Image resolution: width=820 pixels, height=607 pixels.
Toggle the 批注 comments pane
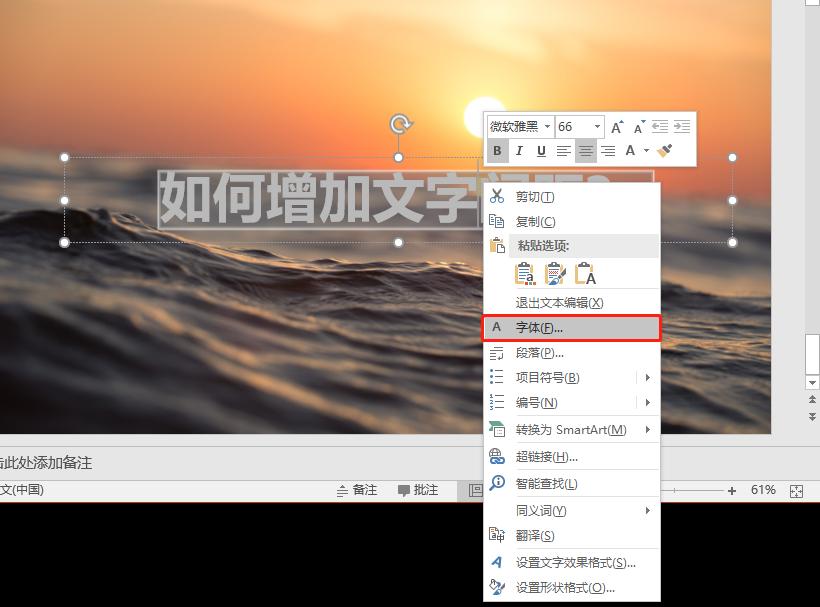(x=420, y=491)
